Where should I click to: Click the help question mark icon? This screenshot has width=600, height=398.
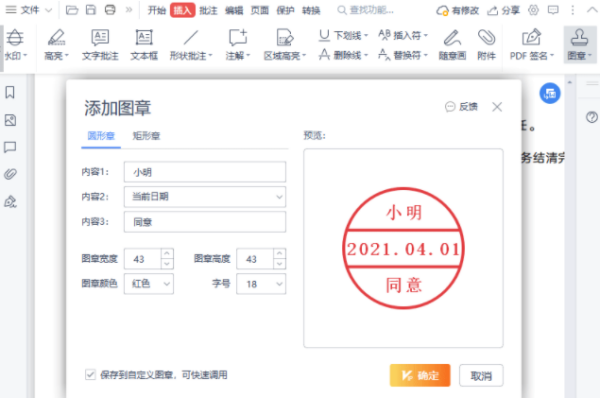pyautogui.click(x=592, y=117)
